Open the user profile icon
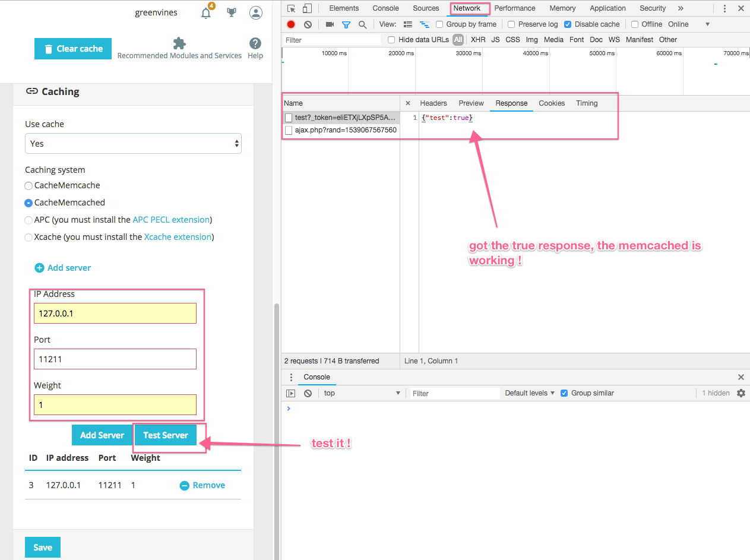Screen dimensions: 750x560 pos(255,13)
